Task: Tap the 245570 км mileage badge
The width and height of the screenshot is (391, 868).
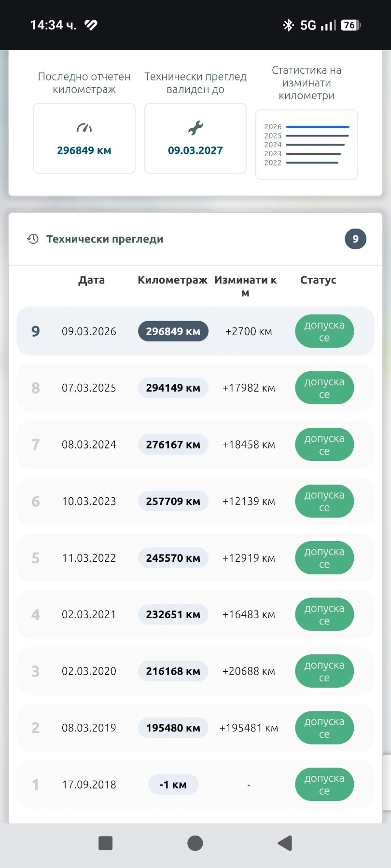Action: tap(173, 558)
